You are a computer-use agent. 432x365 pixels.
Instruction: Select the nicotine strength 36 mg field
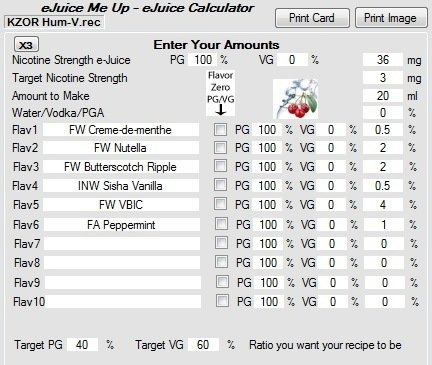click(x=383, y=60)
